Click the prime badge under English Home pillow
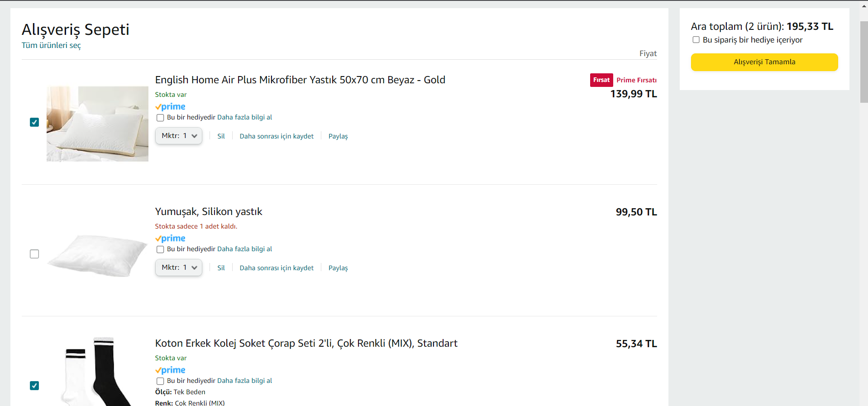The height and width of the screenshot is (406, 868). pos(170,107)
